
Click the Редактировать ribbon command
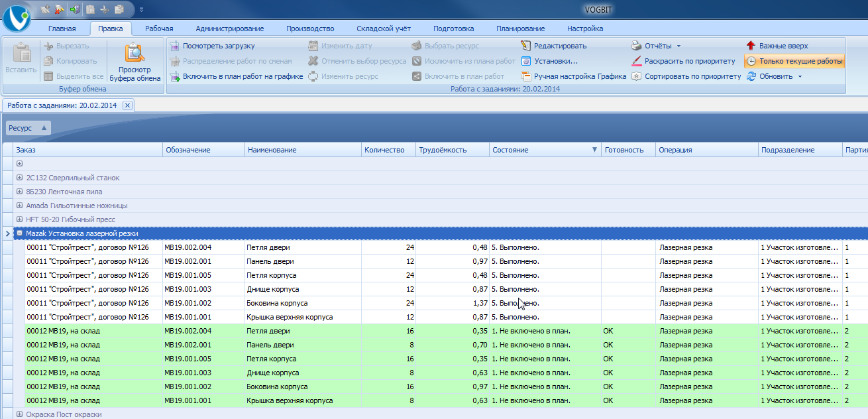(x=554, y=46)
